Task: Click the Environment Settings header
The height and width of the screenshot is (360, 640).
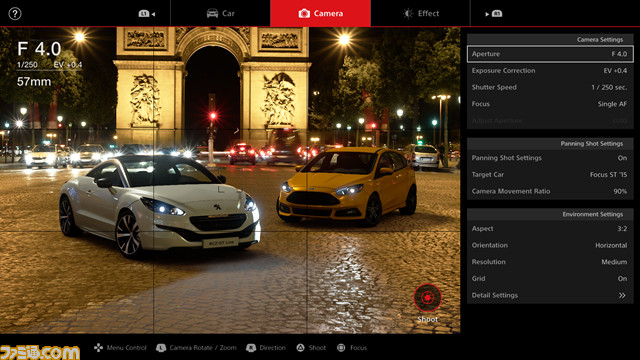Action: pos(550,214)
